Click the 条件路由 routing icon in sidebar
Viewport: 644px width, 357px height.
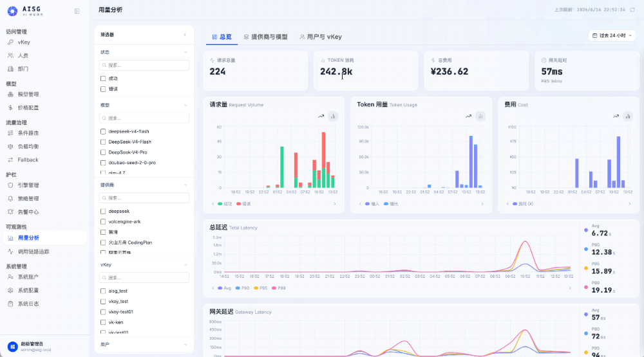pyautogui.click(x=10, y=133)
